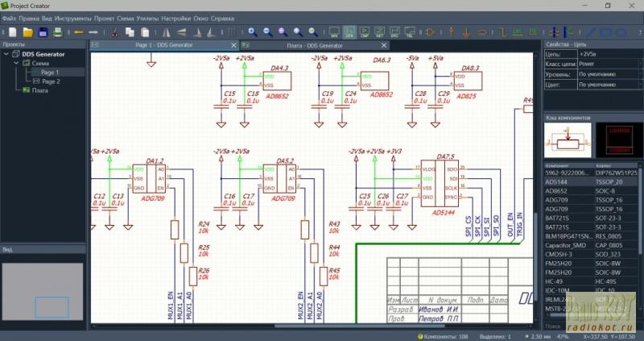Collapse the DDS Generator project node
This screenshot has height=341, width=644.
(x=7, y=54)
